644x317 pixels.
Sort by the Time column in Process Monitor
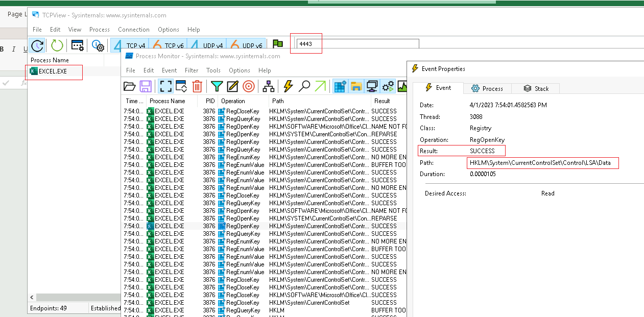135,101
